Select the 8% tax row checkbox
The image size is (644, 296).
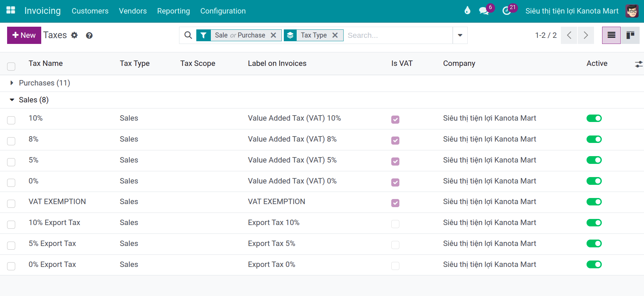point(11,141)
